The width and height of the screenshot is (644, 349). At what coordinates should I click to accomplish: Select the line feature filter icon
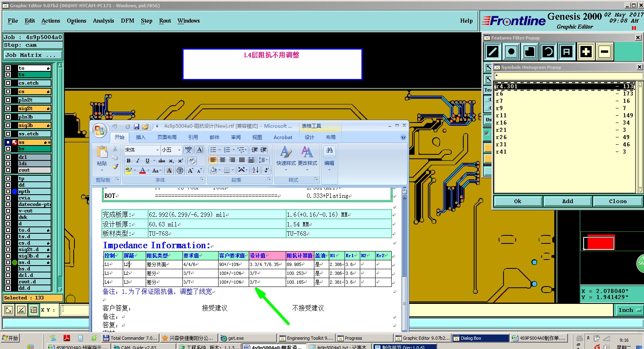(493, 52)
